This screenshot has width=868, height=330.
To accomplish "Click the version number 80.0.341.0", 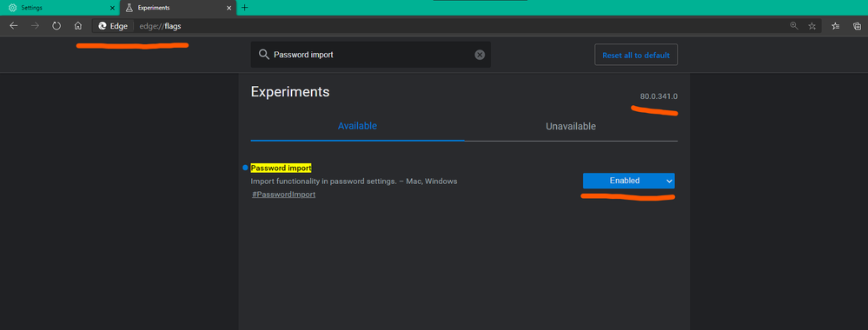I will click(x=659, y=96).
